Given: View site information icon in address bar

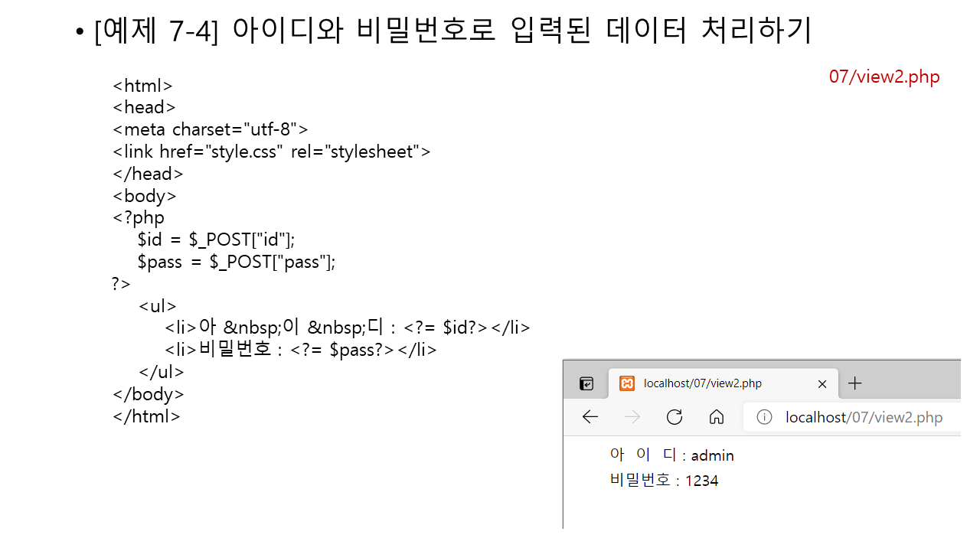Looking at the screenshot, I should point(764,417).
